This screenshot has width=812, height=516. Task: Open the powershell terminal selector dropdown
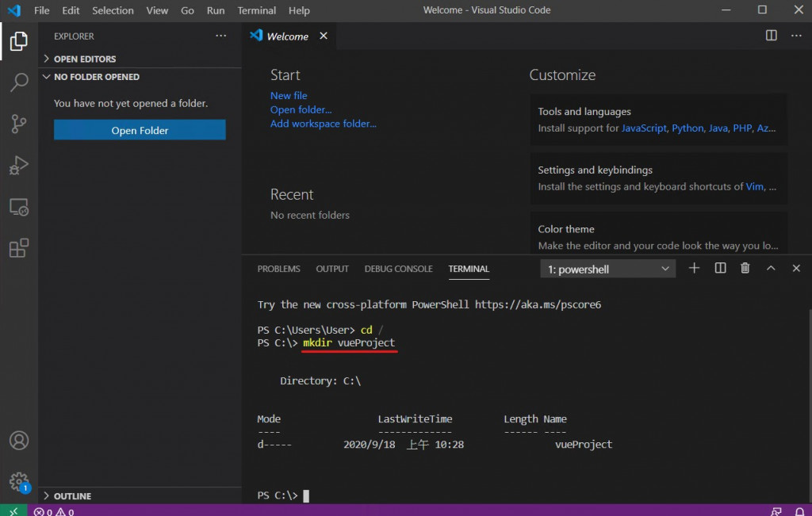608,269
